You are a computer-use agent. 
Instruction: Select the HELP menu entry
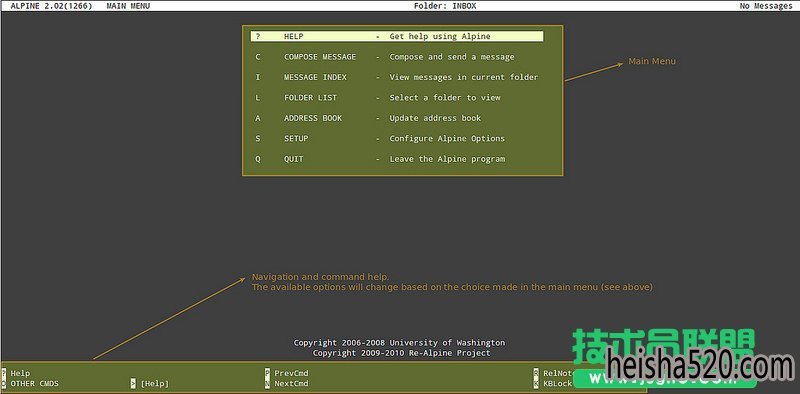[396, 37]
